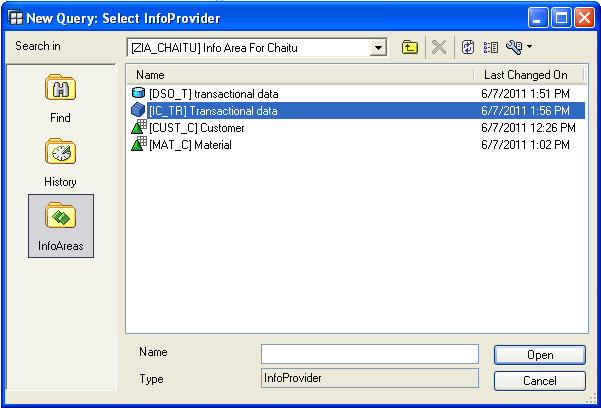Click date 6/7/2011 1:56 PM
The image size is (601, 408).
pyautogui.click(x=525, y=110)
